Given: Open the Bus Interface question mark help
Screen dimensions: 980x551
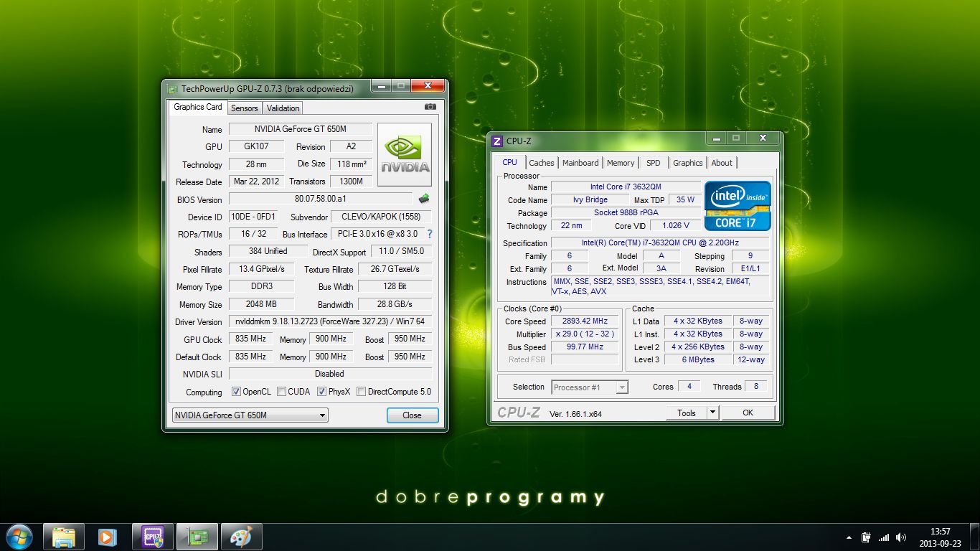Looking at the screenshot, I should 430,234.
